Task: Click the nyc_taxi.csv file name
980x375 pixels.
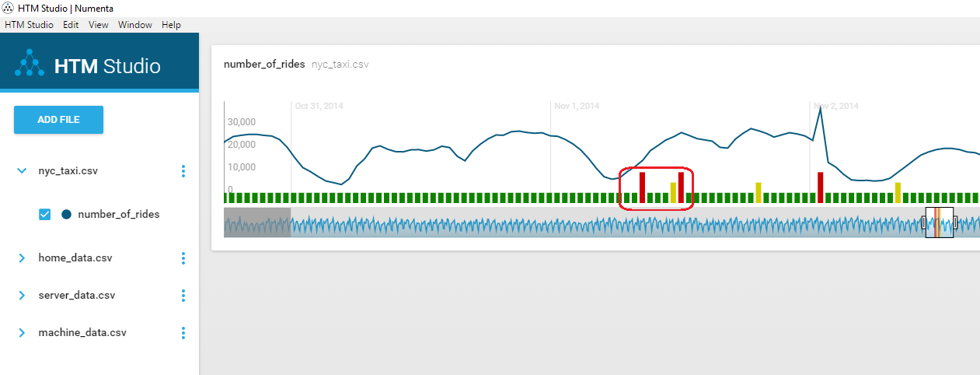Action: point(68,170)
